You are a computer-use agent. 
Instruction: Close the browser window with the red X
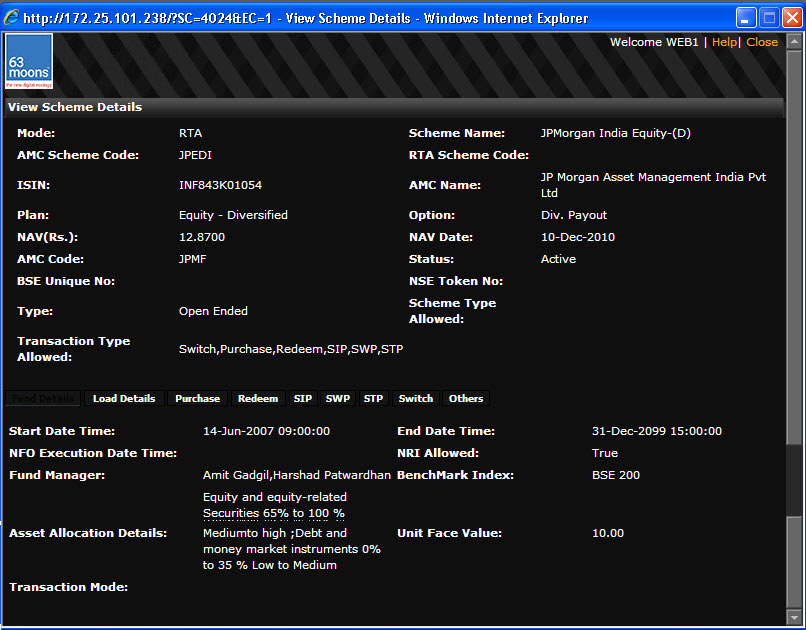click(790, 18)
